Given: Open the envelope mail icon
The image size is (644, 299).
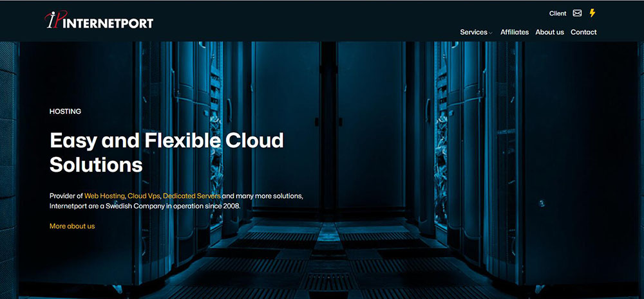Looking at the screenshot, I should (x=577, y=14).
